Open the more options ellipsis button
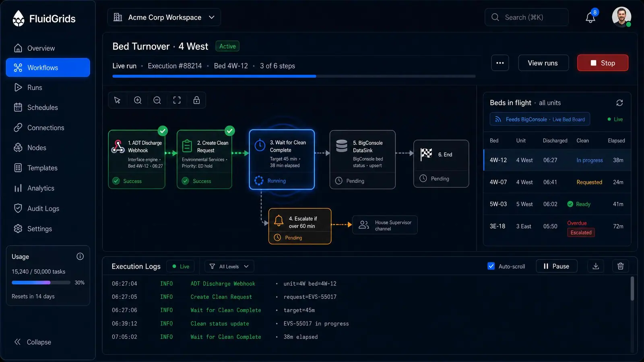 (500, 63)
